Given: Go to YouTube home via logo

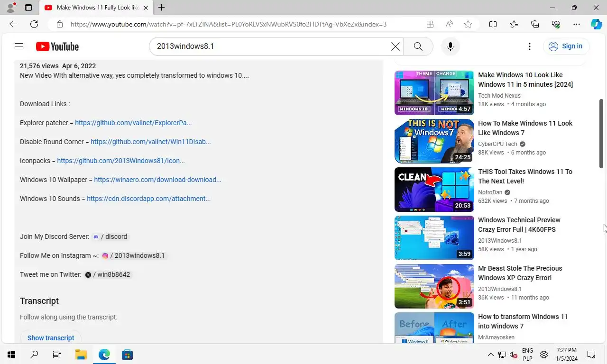Looking at the screenshot, I should pyautogui.click(x=57, y=46).
